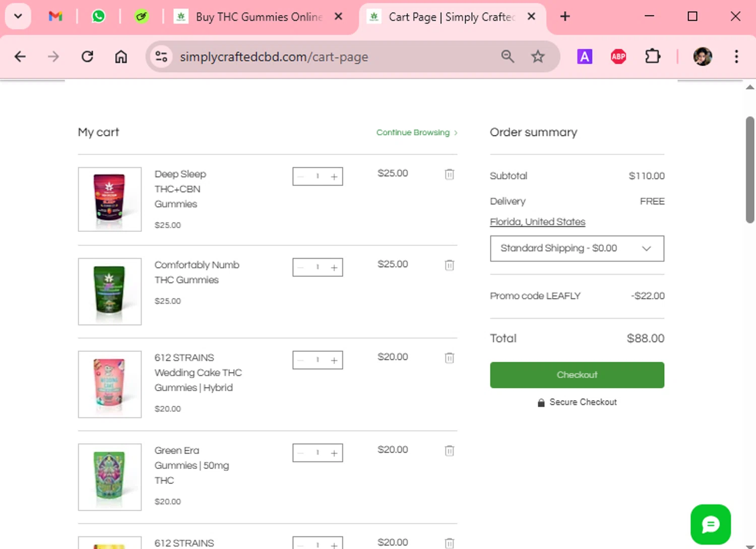Add one more Wedding Cake THC Gummies

tap(334, 360)
